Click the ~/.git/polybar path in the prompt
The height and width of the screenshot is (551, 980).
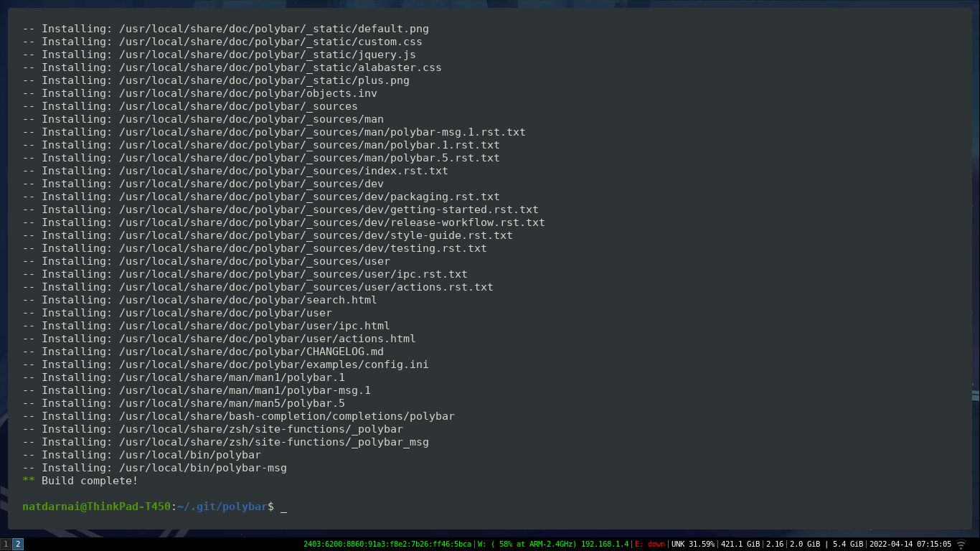tap(222, 507)
